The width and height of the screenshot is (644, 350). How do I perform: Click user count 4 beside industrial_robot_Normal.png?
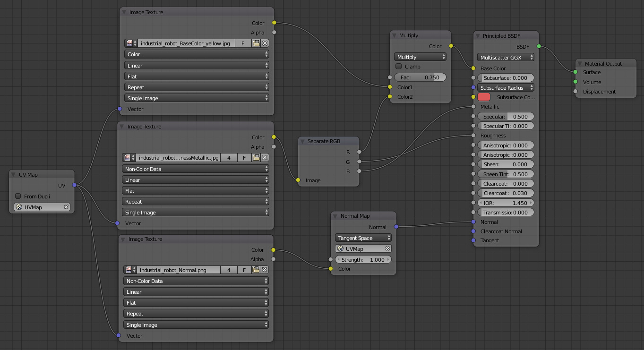[229, 270]
